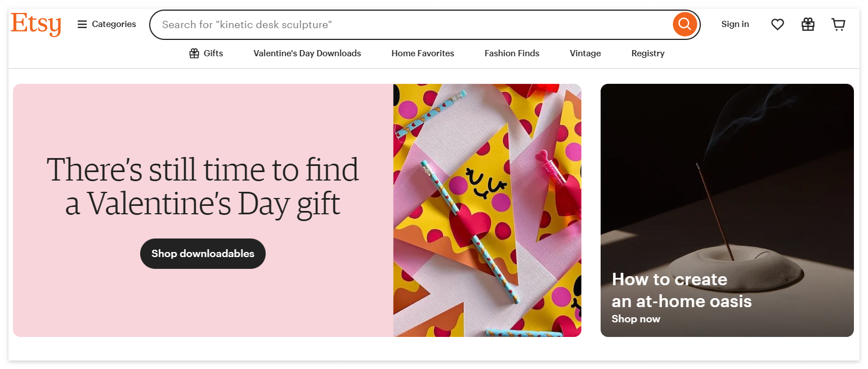
Task: Click Shop now on oasis banner
Action: tap(636, 319)
